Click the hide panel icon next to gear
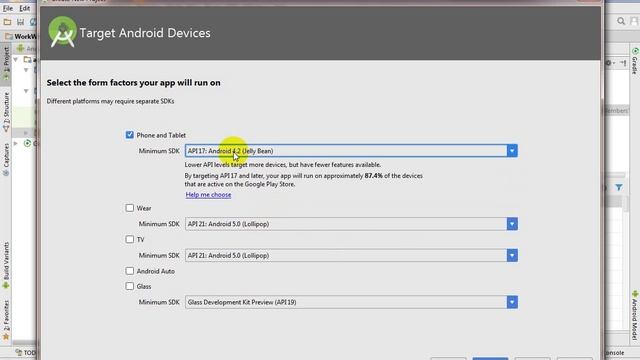 click(623, 63)
